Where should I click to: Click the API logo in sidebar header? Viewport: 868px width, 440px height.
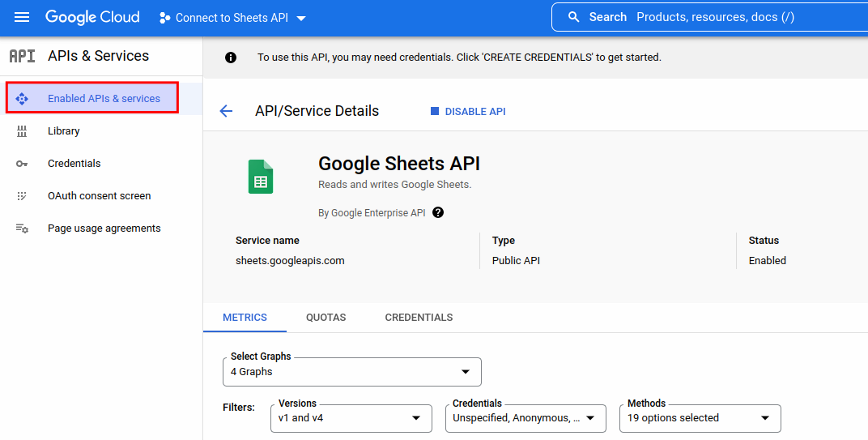pyautogui.click(x=22, y=56)
